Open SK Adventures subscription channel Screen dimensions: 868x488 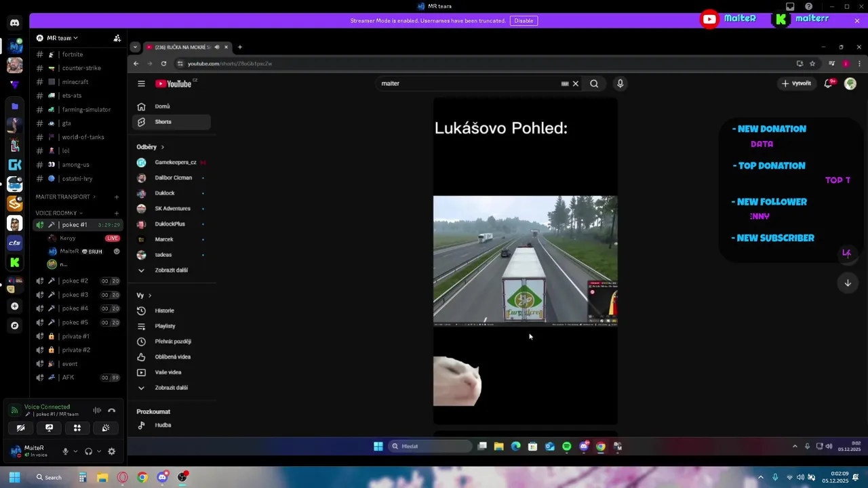[x=172, y=209]
